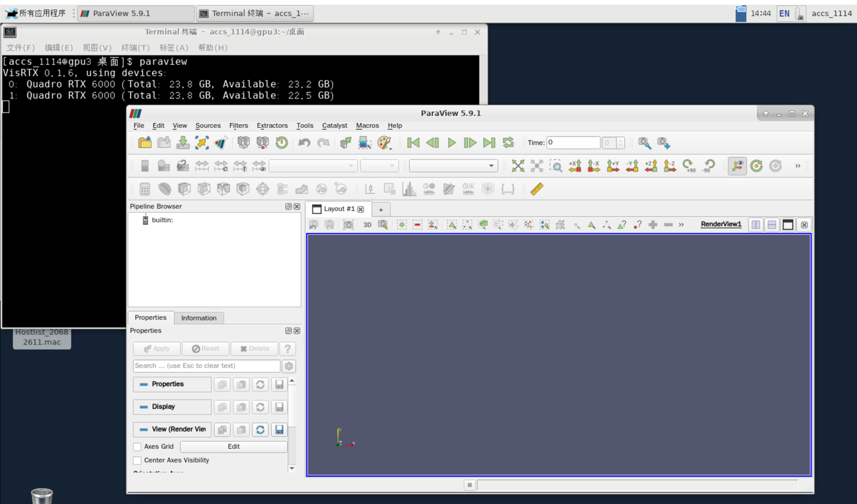857x504 pixels.
Task: Toggle the Center Axes Visibility checkbox
Action: point(137,460)
